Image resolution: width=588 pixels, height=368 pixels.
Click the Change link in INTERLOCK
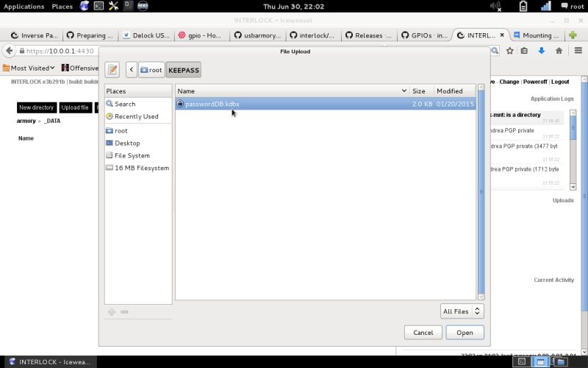point(509,82)
